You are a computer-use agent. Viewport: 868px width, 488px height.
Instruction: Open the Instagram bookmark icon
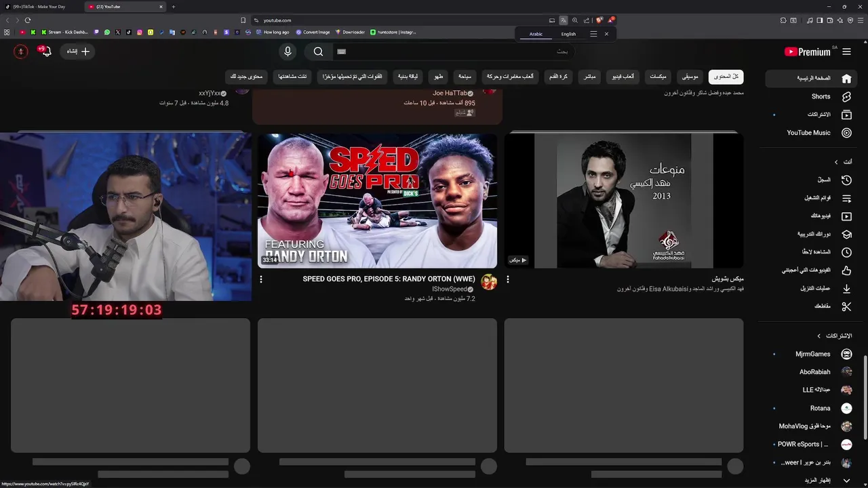140,32
